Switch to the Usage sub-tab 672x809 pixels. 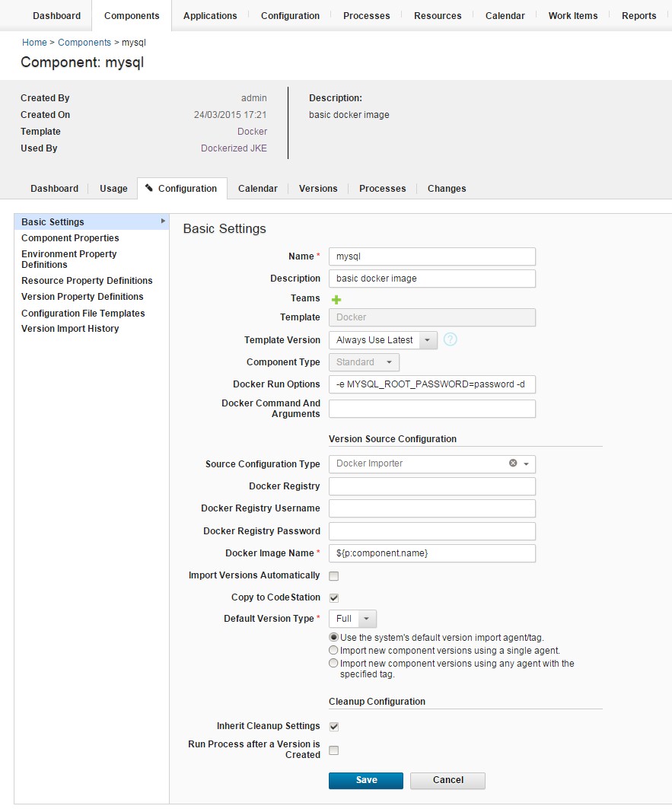click(113, 188)
